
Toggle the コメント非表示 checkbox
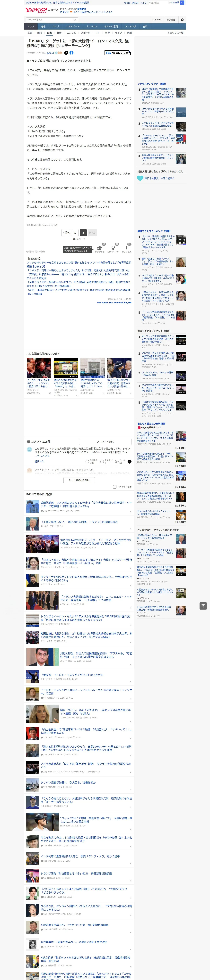[115, 487]
